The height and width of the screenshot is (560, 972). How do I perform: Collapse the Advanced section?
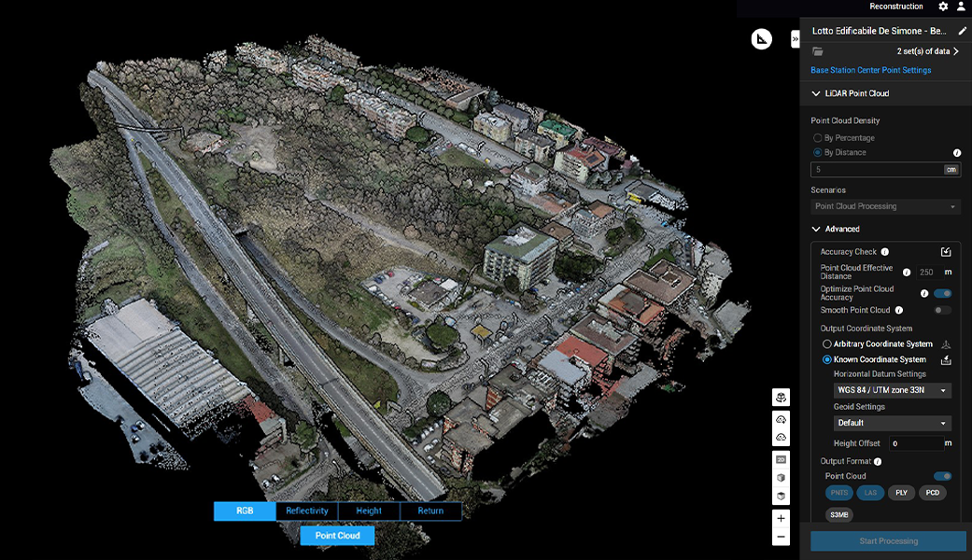click(x=817, y=229)
